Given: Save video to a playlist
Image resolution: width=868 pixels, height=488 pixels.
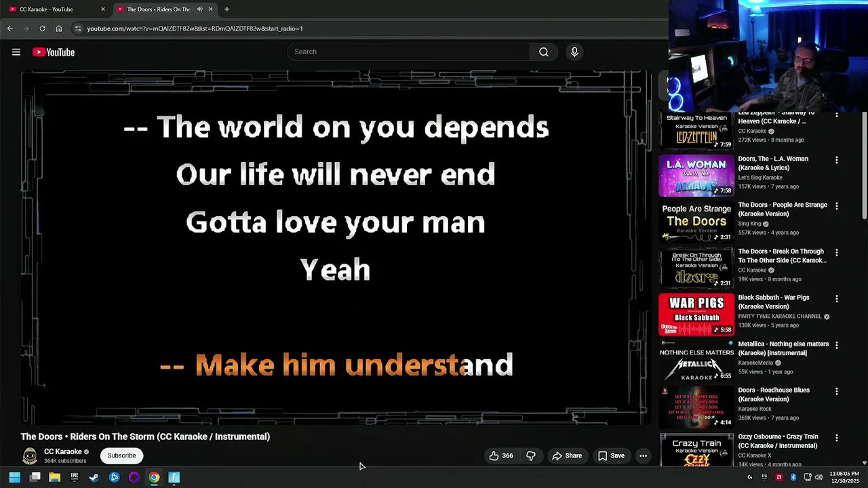Looking at the screenshot, I should click(x=610, y=455).
